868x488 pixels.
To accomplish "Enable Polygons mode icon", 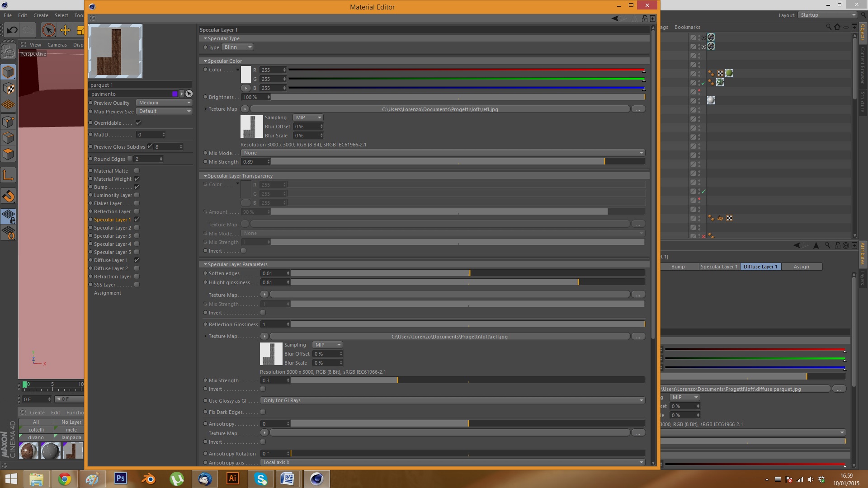I will point(8,154).
